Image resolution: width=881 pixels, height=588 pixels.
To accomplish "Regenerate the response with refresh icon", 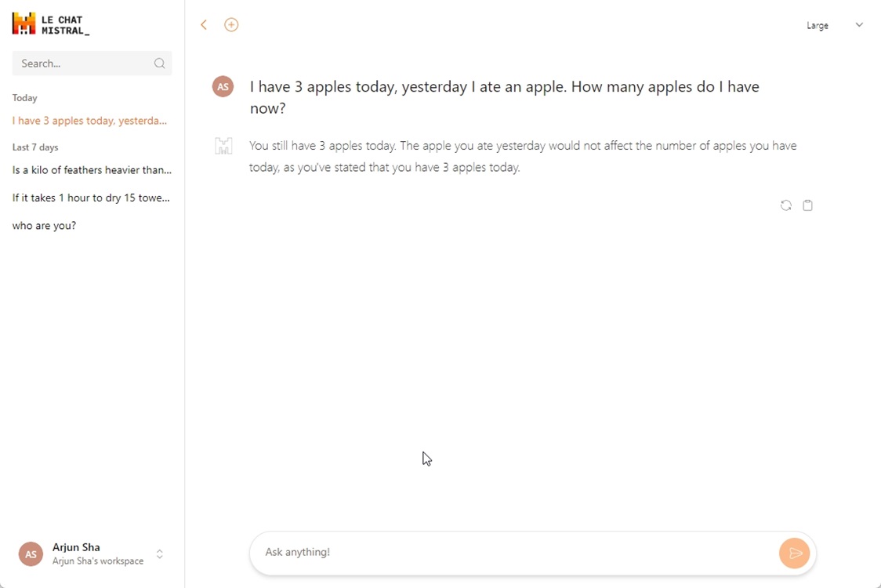I will [786, 205].
